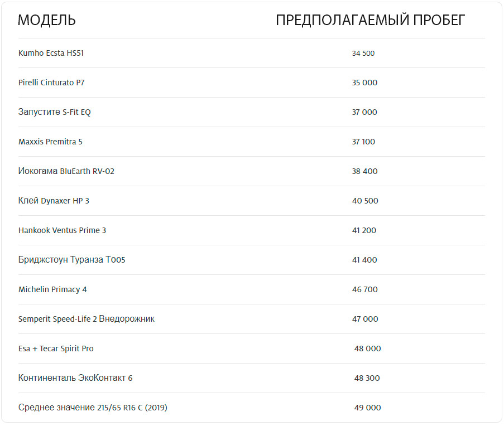This screenshot has width=504, height=426.
Task: Click Esa + Tecar Spirit Pro
Action: pos(56,348)
